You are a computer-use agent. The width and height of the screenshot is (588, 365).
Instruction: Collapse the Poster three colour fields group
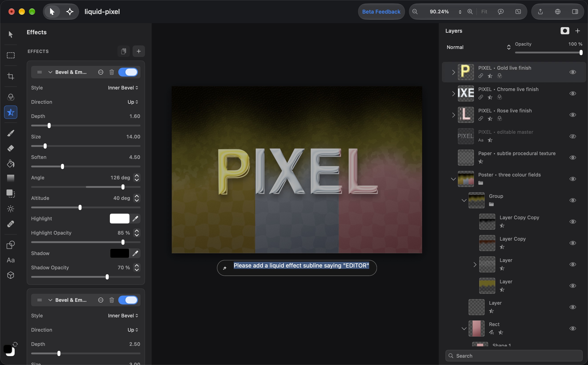453,179
